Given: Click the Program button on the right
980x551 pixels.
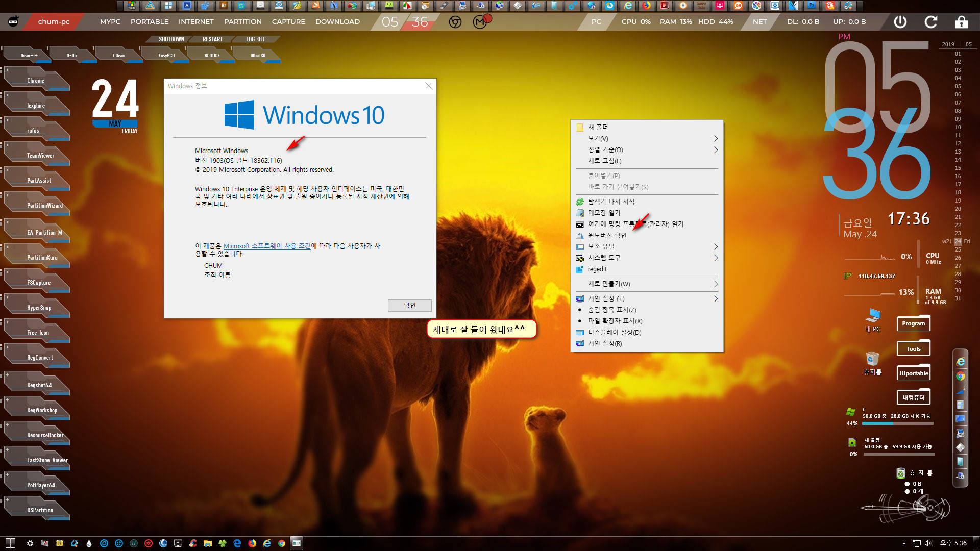Looking at the screenshot, I should [913, 323].
